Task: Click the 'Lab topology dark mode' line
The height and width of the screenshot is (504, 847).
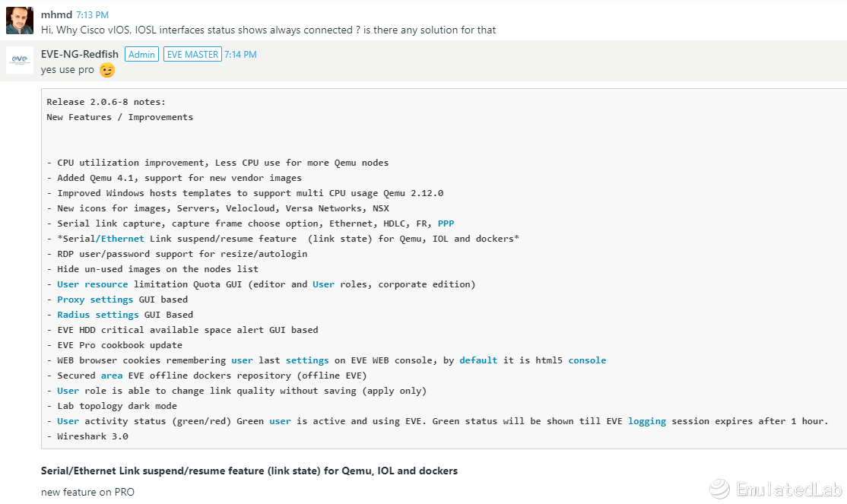Action: coord(112,406)
